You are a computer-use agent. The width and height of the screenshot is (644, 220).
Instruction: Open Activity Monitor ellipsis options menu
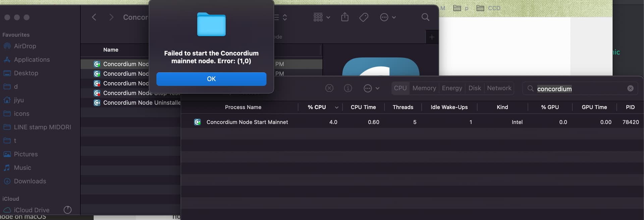tap(371, 88)
